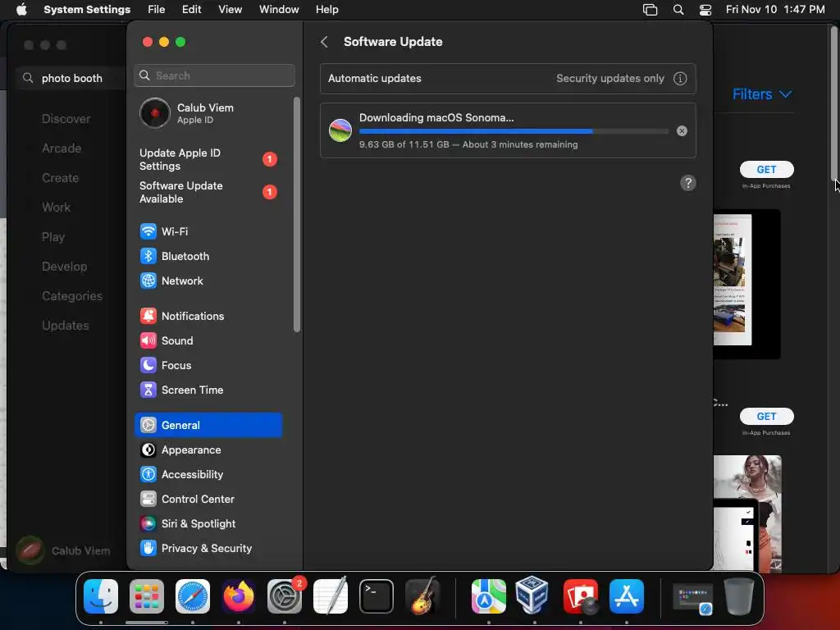
Task: Open Wi-Fi settings in sidebar
Action: tap(208, 231)
